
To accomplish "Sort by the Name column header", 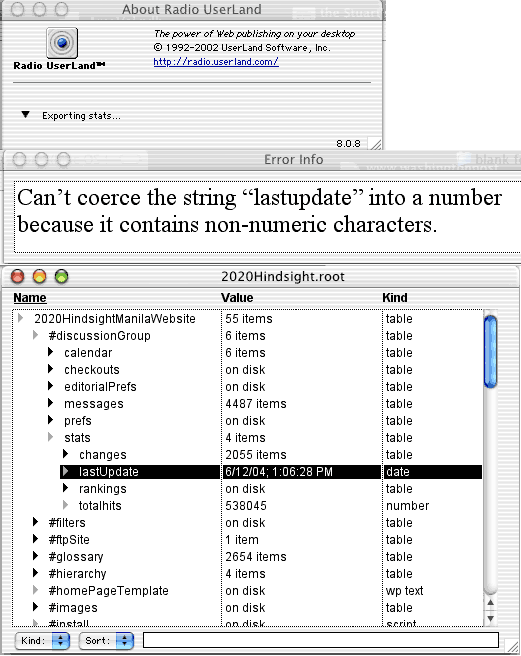I will pyautogui.click(x=30, y=298).
